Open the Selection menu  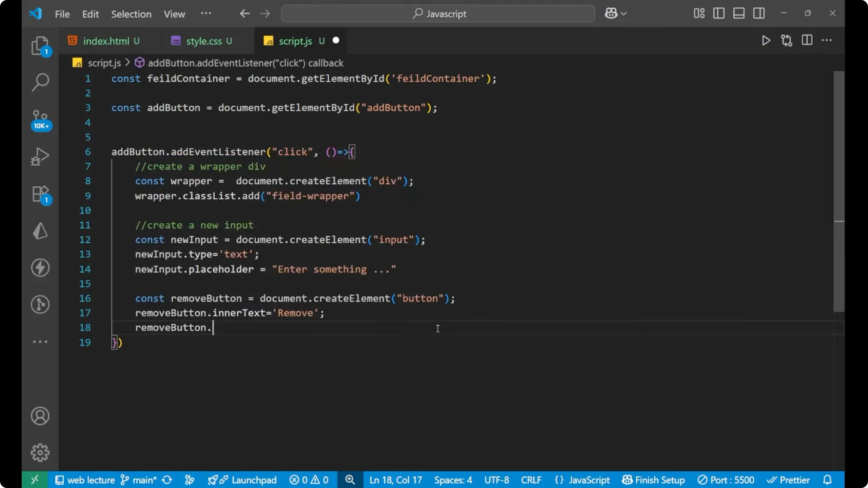tap(131, 14)
